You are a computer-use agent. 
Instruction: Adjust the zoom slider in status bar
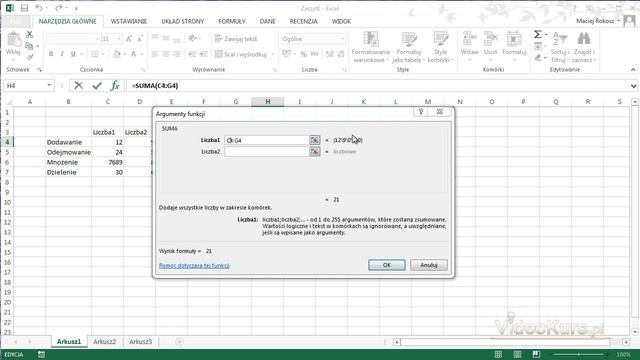[578, 354]
